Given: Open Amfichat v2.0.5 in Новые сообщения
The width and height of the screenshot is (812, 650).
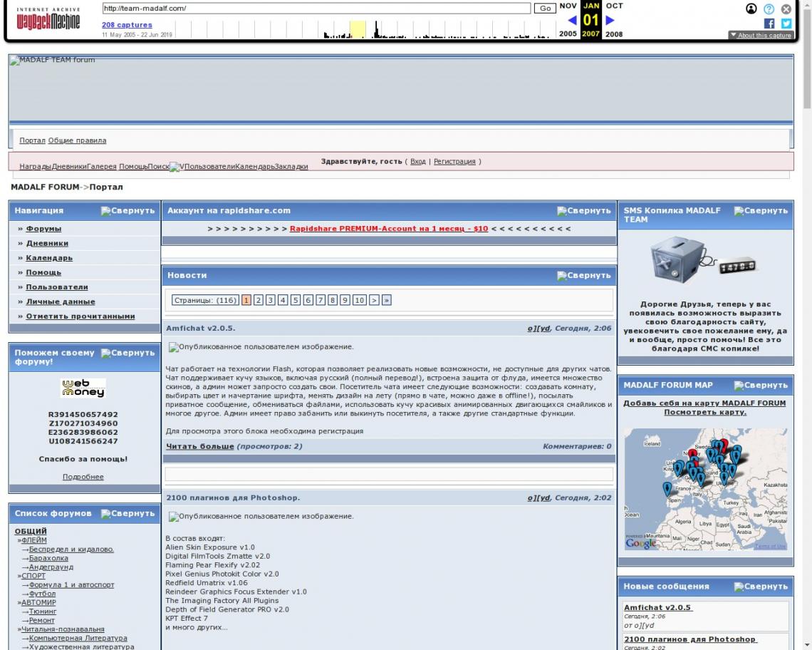Looking at the screenshot, I should [657, 607].
